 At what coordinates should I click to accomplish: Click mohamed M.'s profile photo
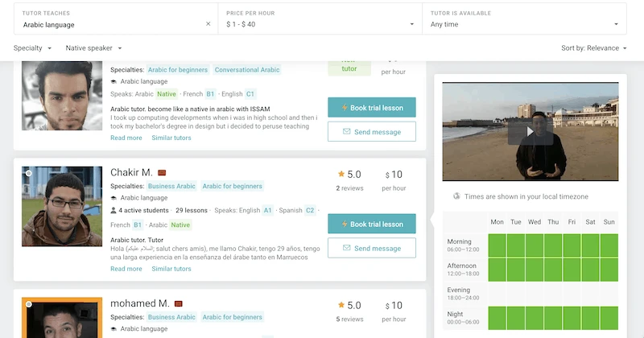[x=62, y=318]
